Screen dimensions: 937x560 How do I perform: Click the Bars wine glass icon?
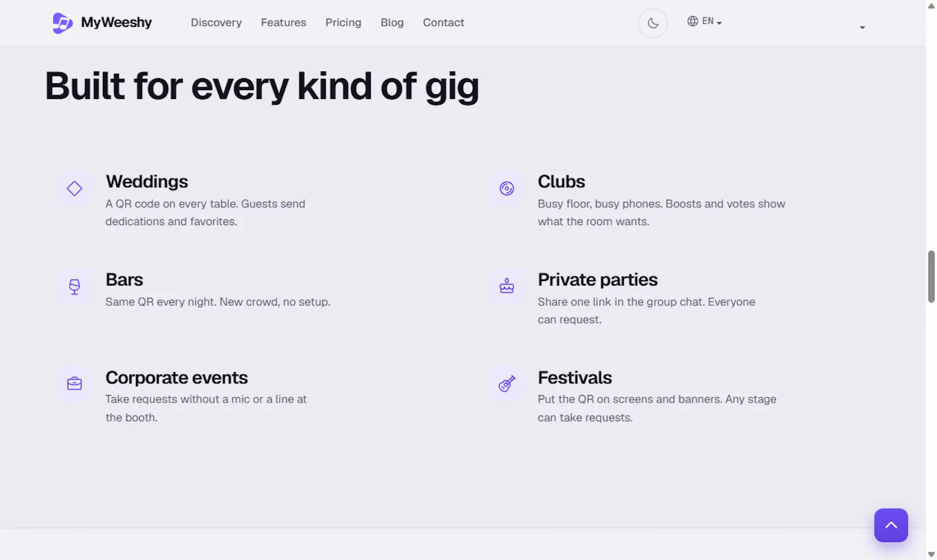tap(74, 287)
